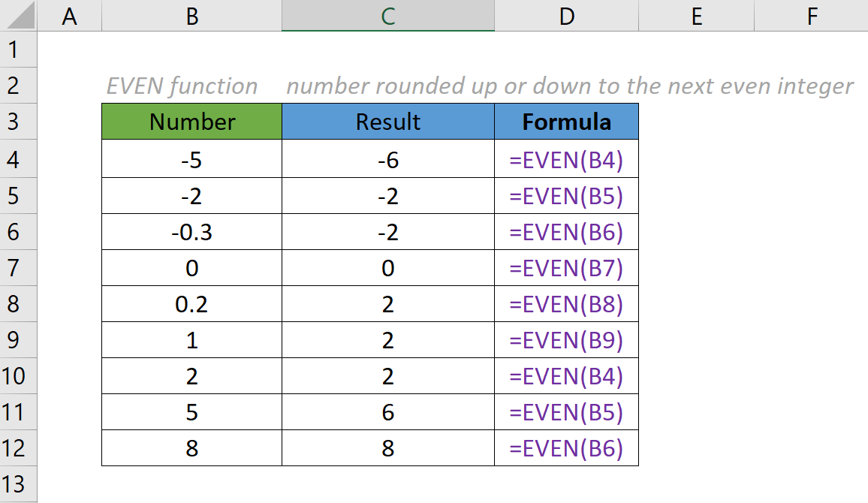Select the cell containing 8 in column B

coord(191,449)
